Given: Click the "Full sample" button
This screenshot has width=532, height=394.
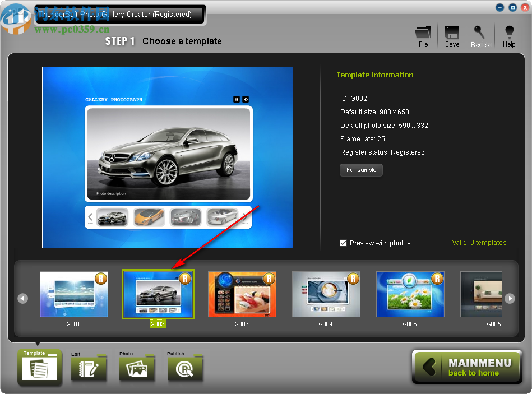Looking at the screenshot, I should (361, 170).
